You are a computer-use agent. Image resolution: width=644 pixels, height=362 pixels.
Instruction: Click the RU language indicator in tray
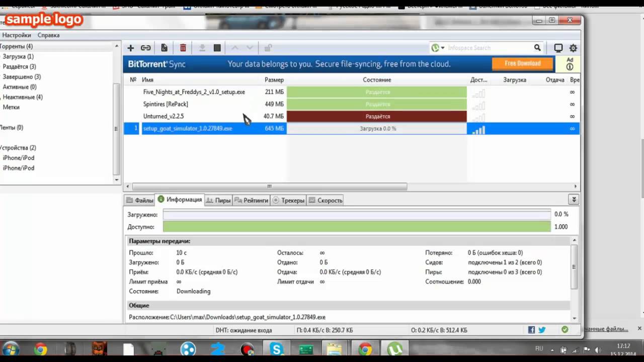click(x=539, y=348)
